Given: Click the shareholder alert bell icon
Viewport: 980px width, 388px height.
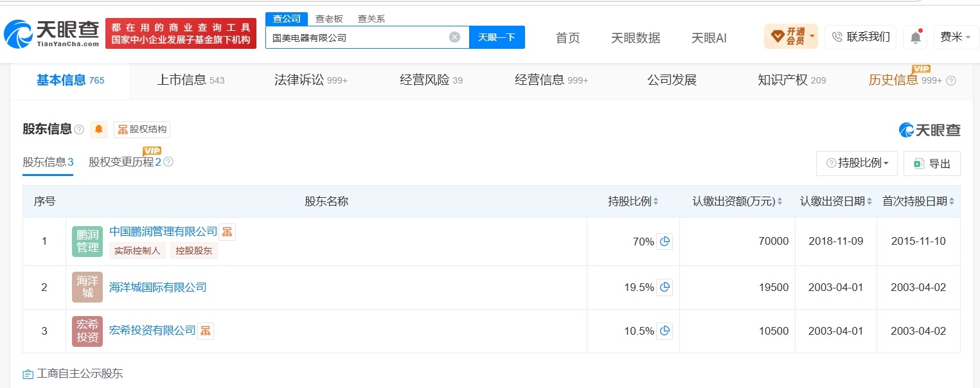Looking at the screenshot, I should [99, 129].
